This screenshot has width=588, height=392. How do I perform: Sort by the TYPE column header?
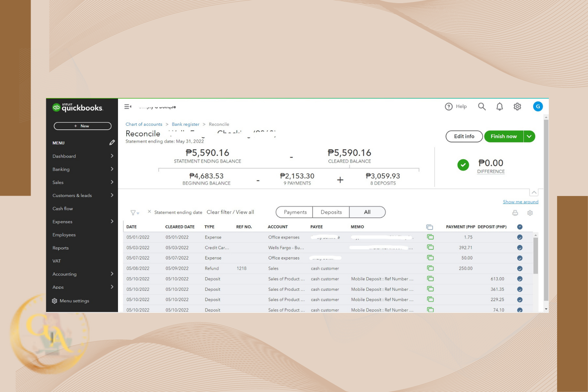[209, 227]
